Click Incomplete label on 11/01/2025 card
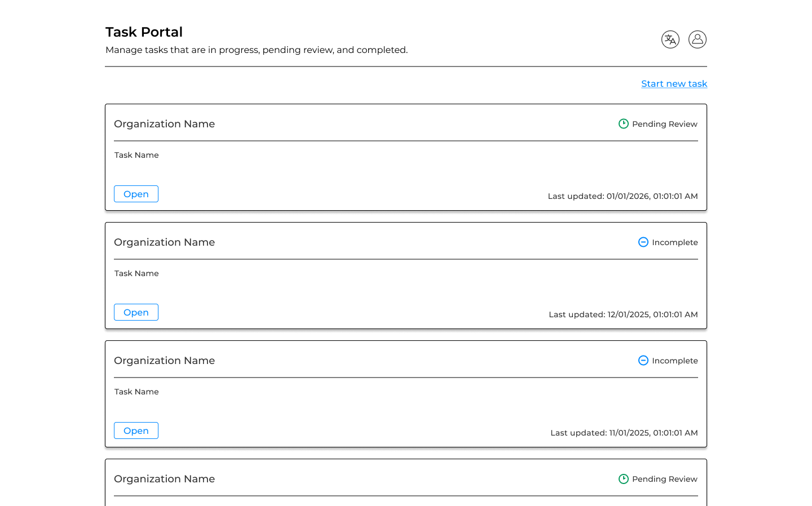This screenshot has height=506, width=812. point(675,361)
